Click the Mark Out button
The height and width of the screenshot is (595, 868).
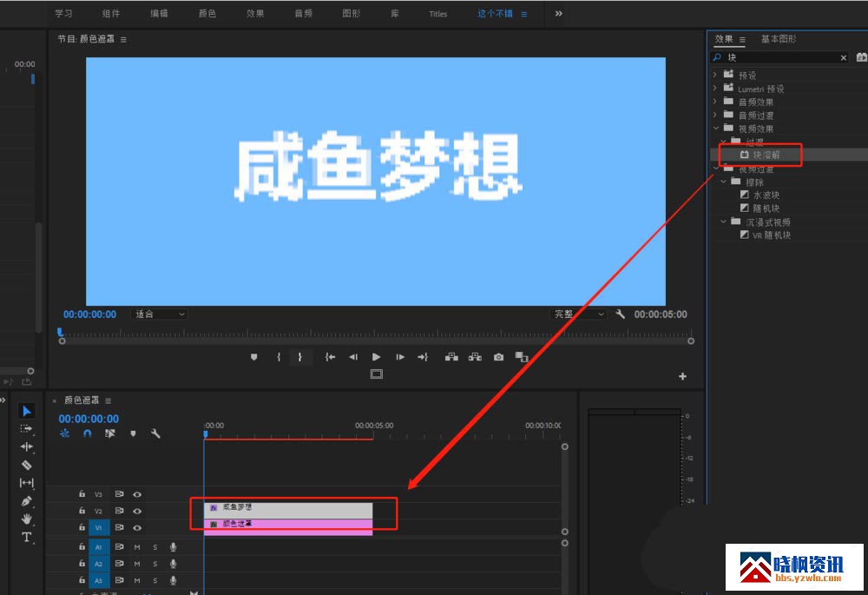[299, 357]
